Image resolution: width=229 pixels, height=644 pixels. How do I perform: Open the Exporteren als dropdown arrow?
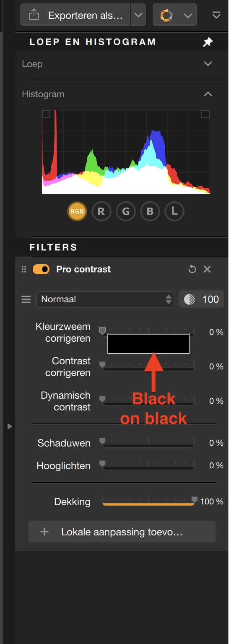click(x=138, y=16)
